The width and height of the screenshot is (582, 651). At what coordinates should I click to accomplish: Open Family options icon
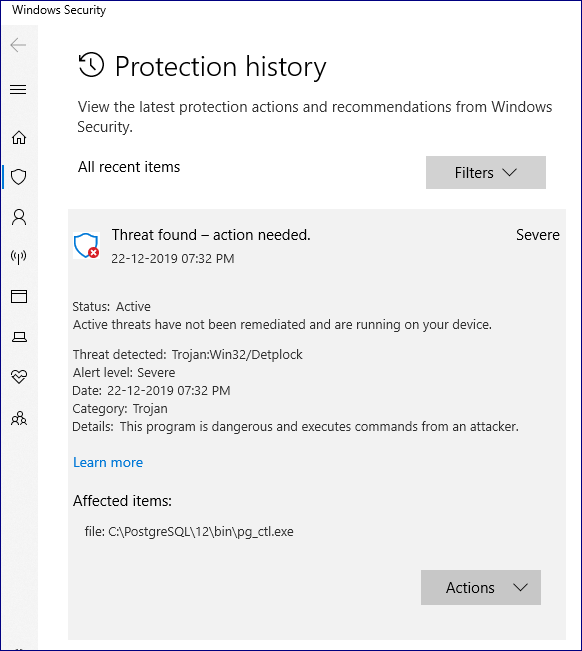(19, 418)
